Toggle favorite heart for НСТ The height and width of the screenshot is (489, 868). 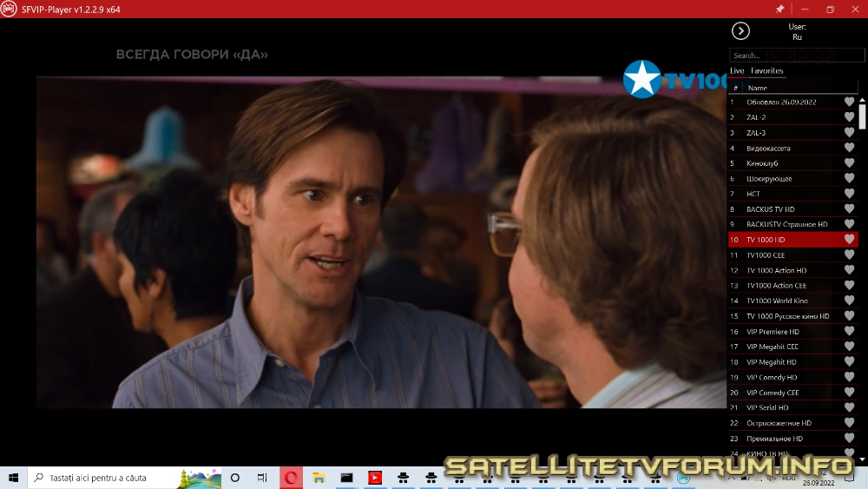tap(849, 194)
